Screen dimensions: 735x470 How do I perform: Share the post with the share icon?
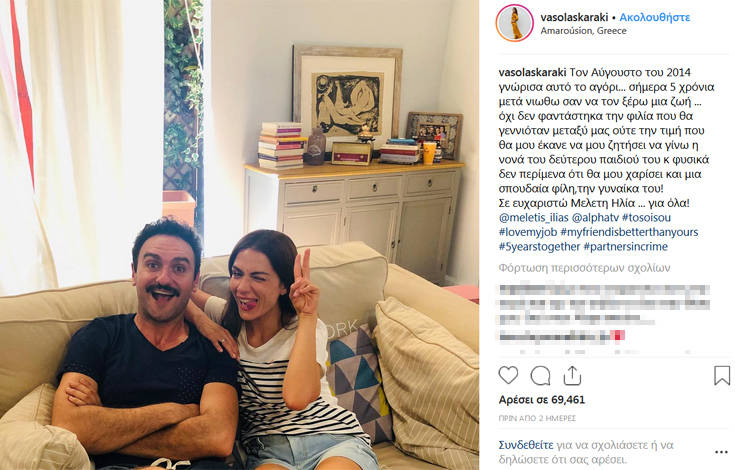tap(572, 375)
